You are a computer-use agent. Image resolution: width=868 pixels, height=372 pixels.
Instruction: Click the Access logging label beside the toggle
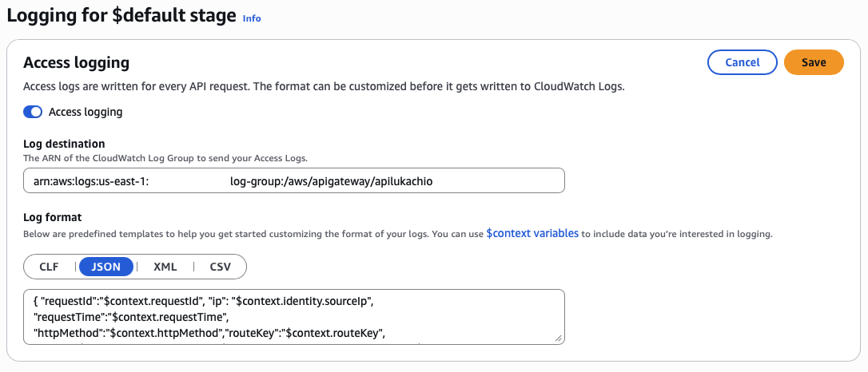(x=86, y=112)
